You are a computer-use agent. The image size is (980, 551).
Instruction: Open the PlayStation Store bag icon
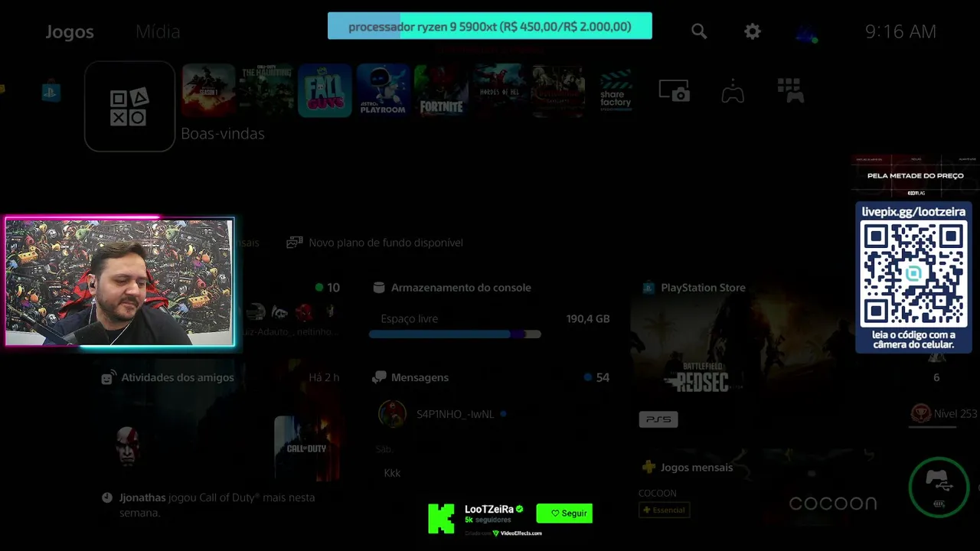coord(51,93)
